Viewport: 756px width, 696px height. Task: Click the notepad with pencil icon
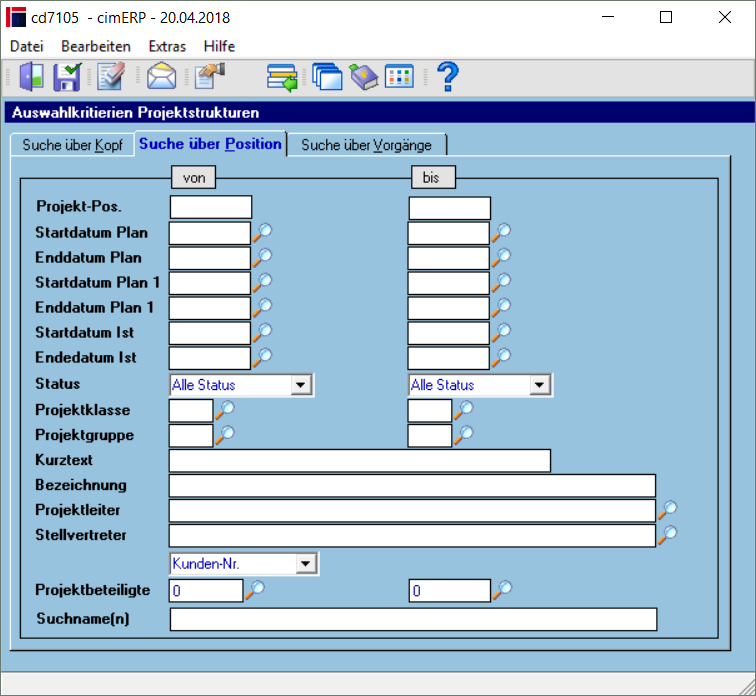[111, 77]
